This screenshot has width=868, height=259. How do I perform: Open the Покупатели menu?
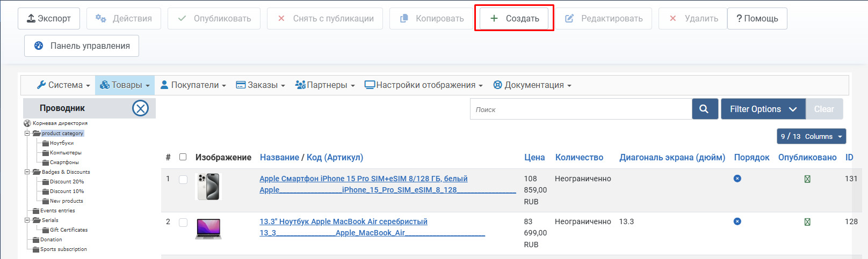click(x=193, y=85)
